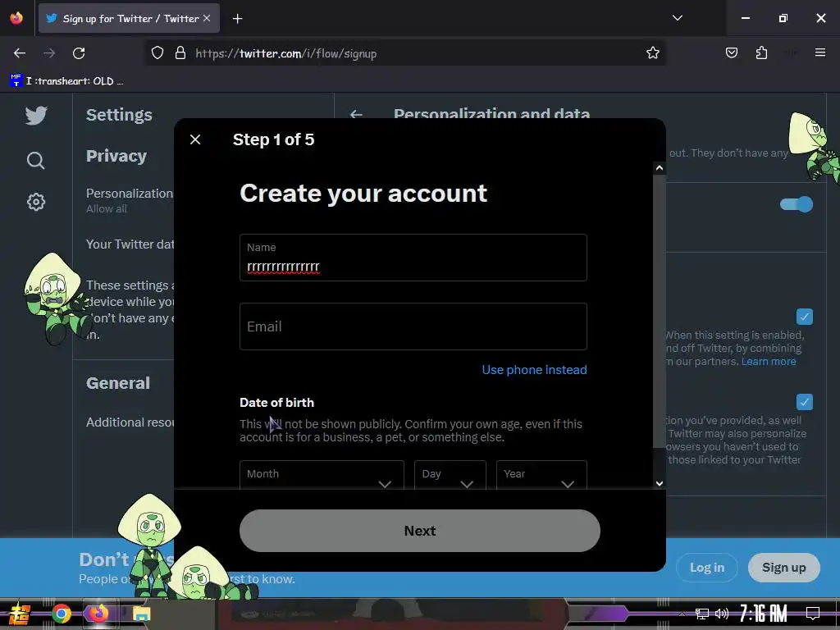Reload the page with the refresh icon

(x=79, y=53)
